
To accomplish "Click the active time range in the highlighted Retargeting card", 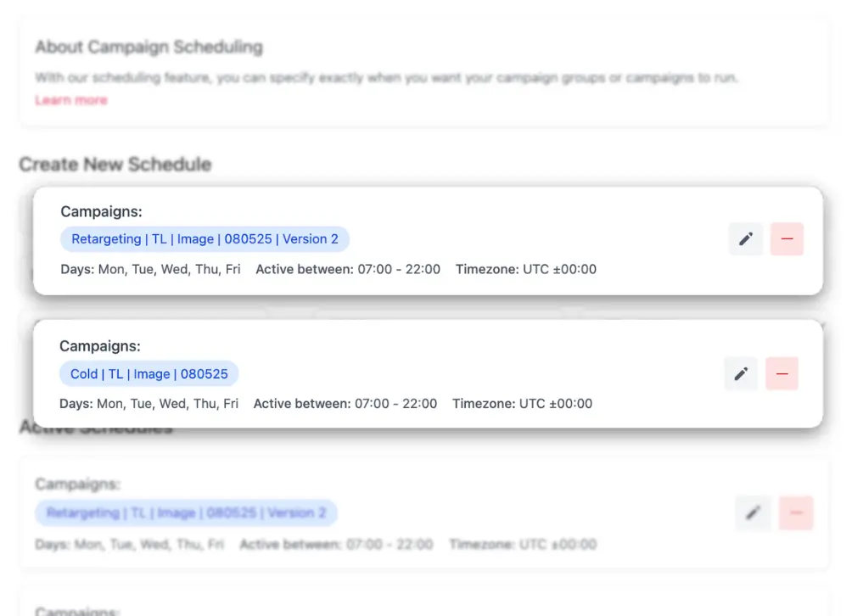I will tap(400, 269).
